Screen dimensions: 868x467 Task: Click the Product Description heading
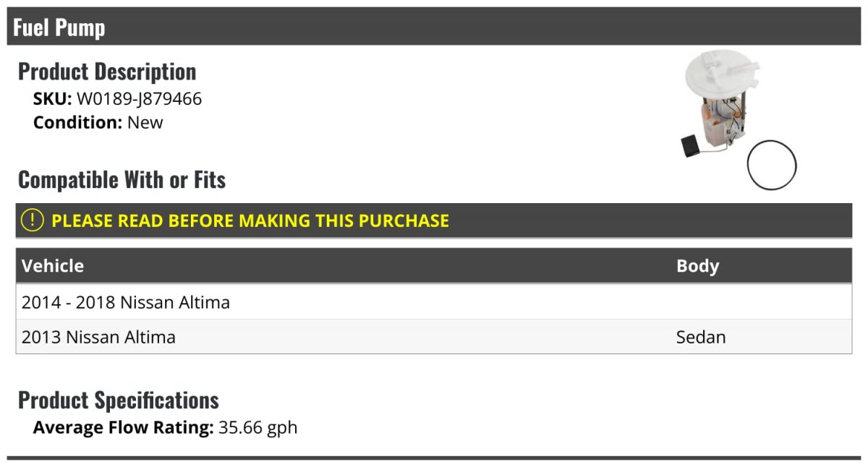(107, 72)
